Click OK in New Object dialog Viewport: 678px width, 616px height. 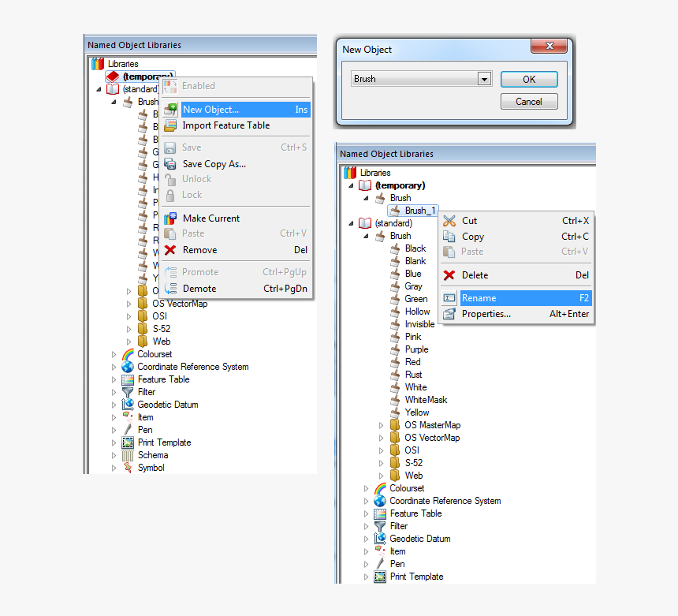pyautogui.click(x=529, y=80)
